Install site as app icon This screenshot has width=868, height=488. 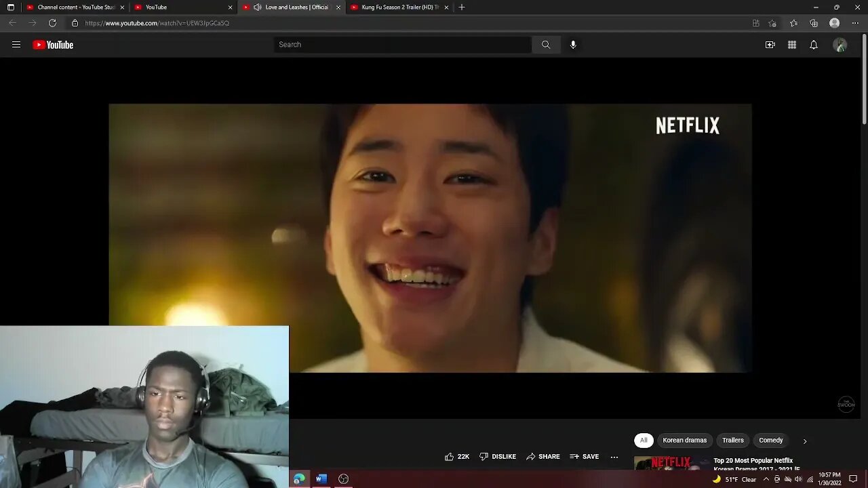[756, 23]
